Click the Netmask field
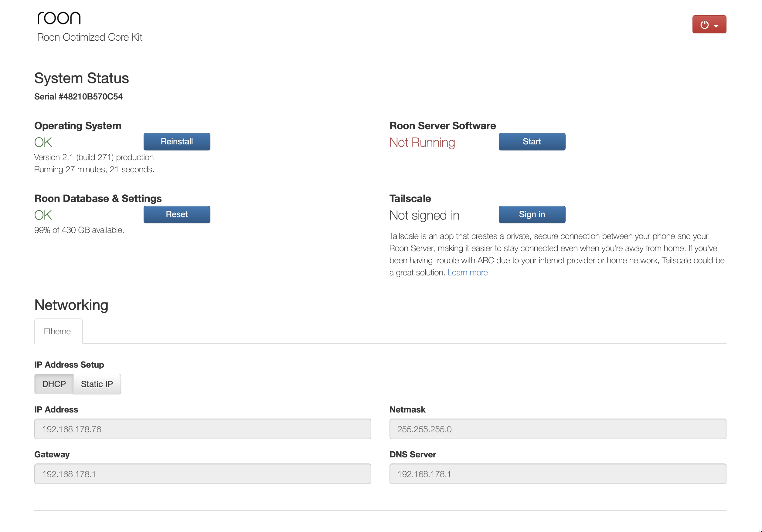This screenshot has width=762, height=532. click(558, 429)
